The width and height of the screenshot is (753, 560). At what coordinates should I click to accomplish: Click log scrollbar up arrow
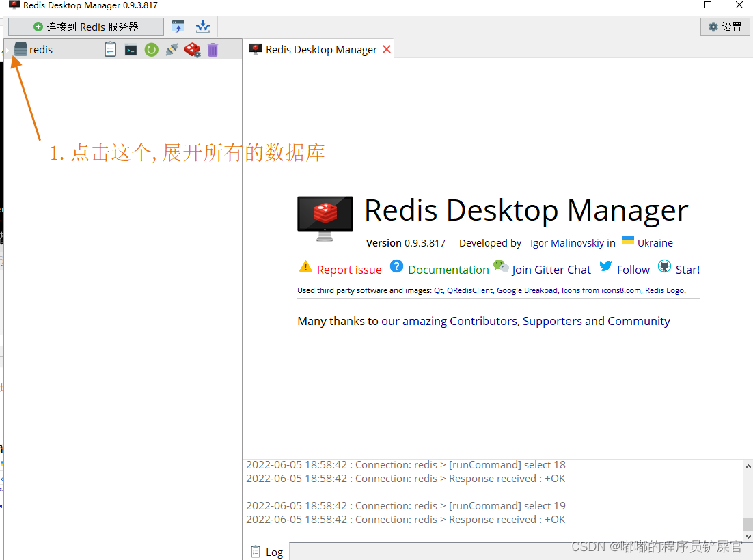tap(748, 466)
